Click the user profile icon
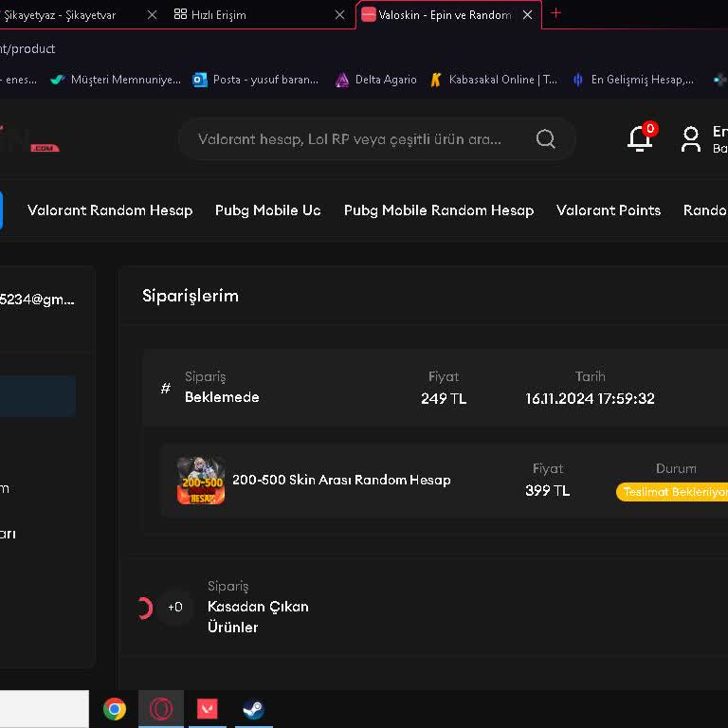The height and width of the screenshot is (728, 728). click(690, 138)
